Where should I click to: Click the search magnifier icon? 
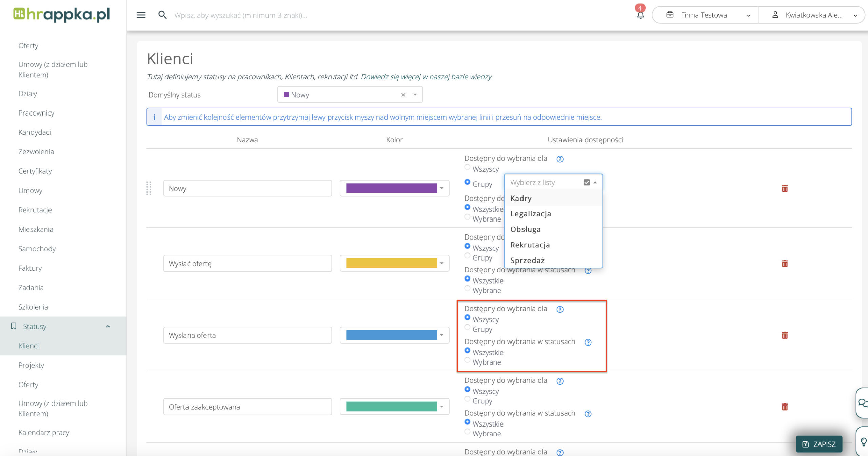click(162, 15)
